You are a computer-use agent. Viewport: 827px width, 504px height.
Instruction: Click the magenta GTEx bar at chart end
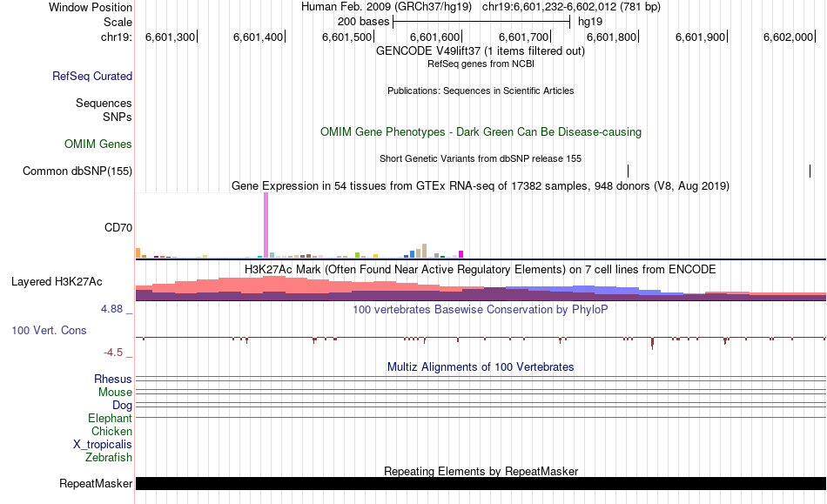pyautogui.click(x=461, y=254)
